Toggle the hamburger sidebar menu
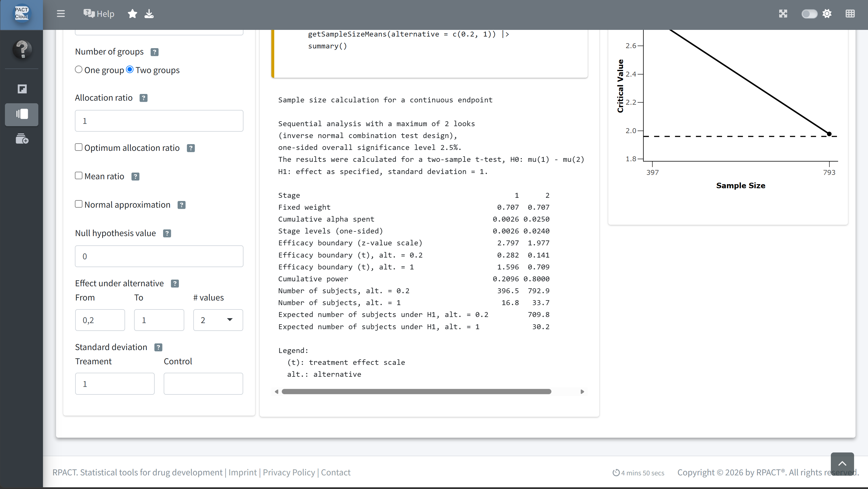Screen dimensions: 868x489 coord(61,13)
